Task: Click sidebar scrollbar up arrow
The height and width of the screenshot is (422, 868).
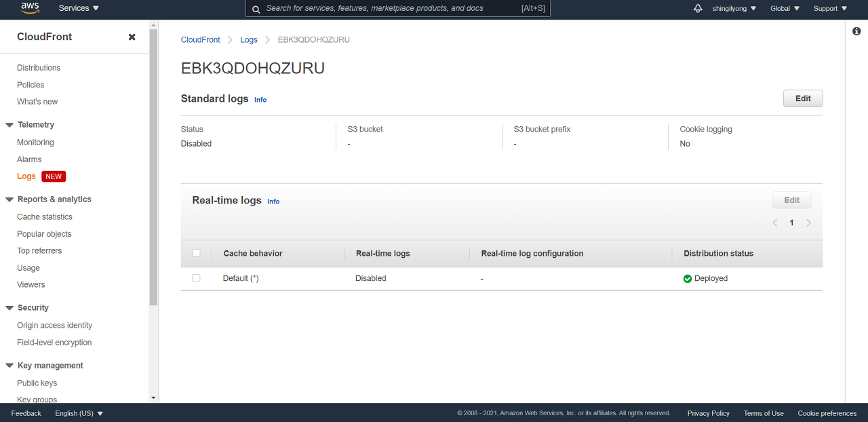Action: click(153, 24)
